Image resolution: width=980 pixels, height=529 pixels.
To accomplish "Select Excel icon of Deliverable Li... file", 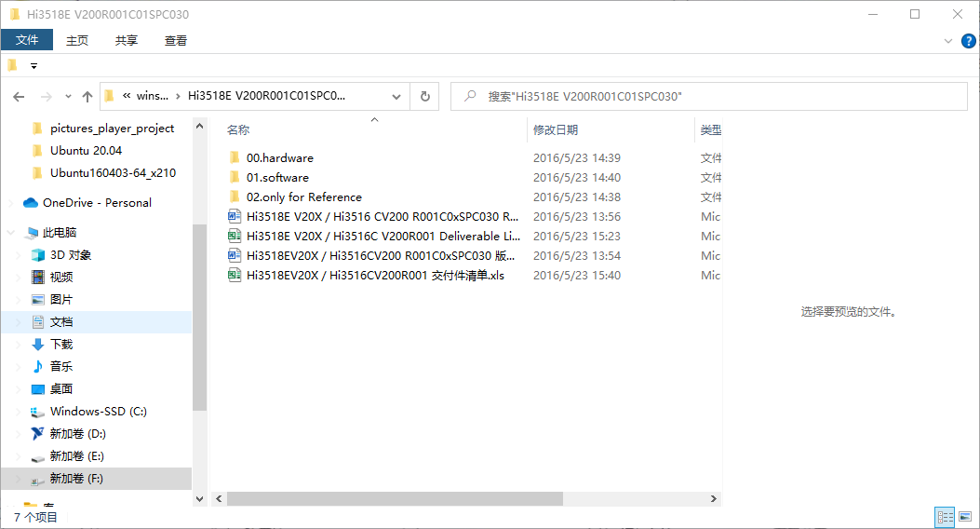I will (x=235, y=236).
